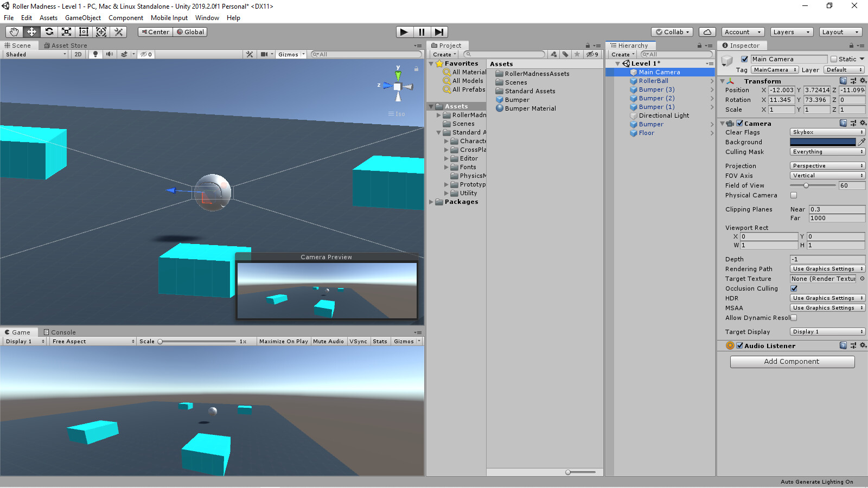868x488 pixels.
Task: Search by Label in Project panel
Action: (565, 54)
